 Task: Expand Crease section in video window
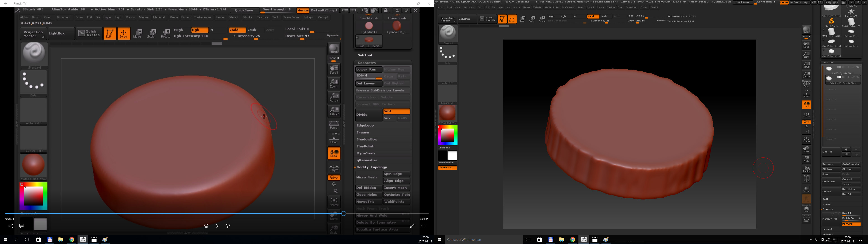click(363, 132)
